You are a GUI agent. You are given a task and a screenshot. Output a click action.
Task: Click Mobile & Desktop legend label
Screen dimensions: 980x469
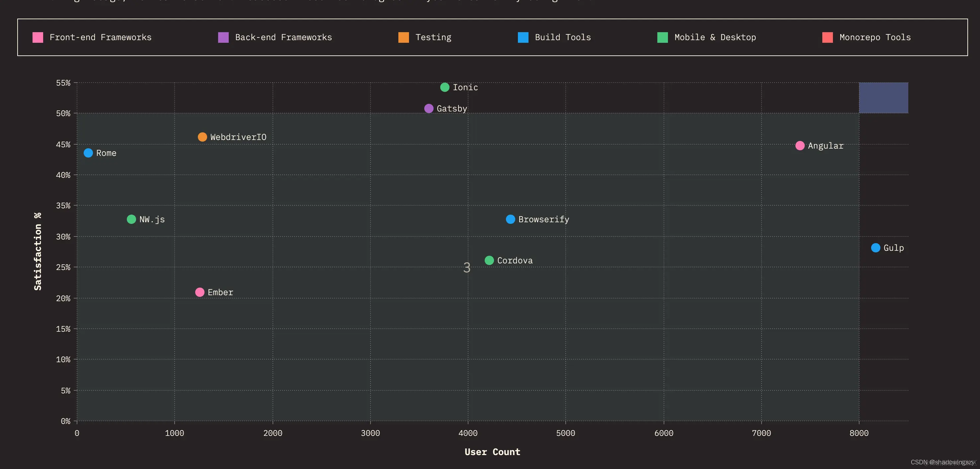(x=715, y=37)
